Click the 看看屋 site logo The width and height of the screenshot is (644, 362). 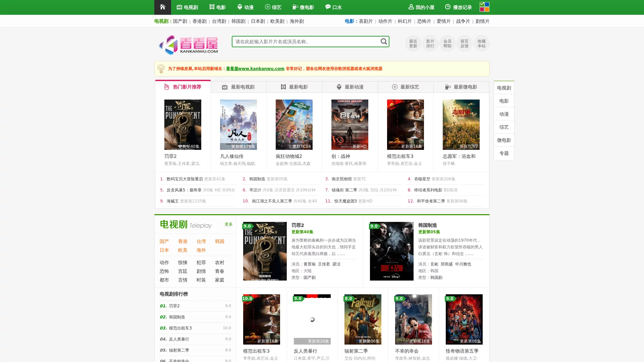pyautogui.click(x=189, y=45)
